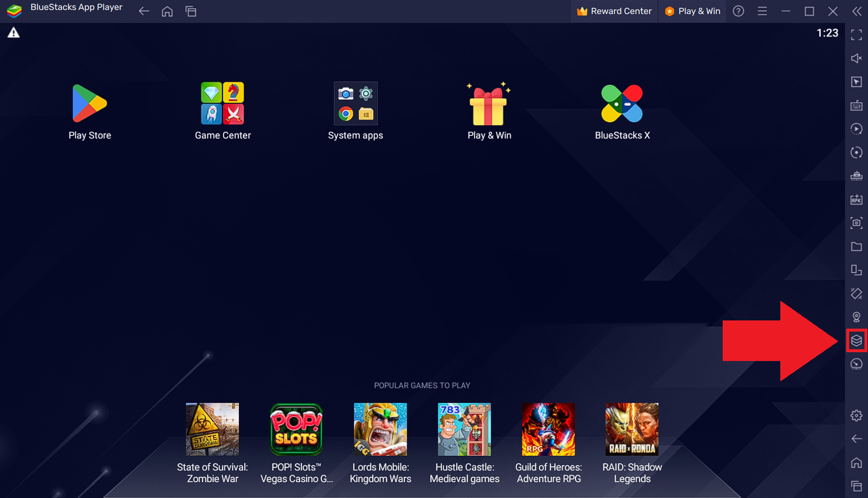The image size is (868, 498).
Task: Collapse the right sidebar with double chevron
Action: [x=857, y=11]
